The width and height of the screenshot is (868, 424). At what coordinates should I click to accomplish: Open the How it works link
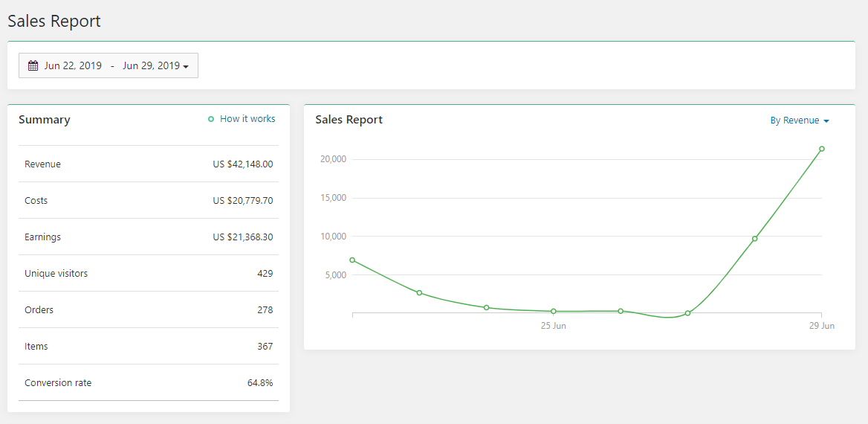point(247,119)
